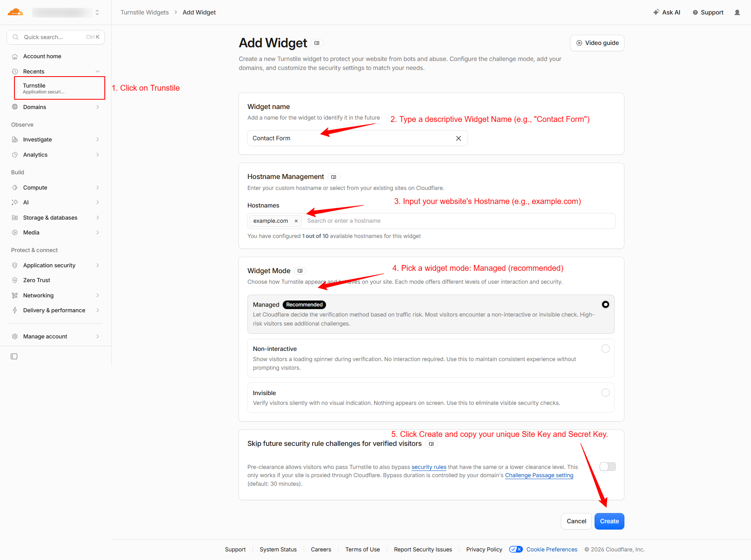Open Manage account settings
The width and height of the screenshot is (751, 560).
click(x=56, y=336)
